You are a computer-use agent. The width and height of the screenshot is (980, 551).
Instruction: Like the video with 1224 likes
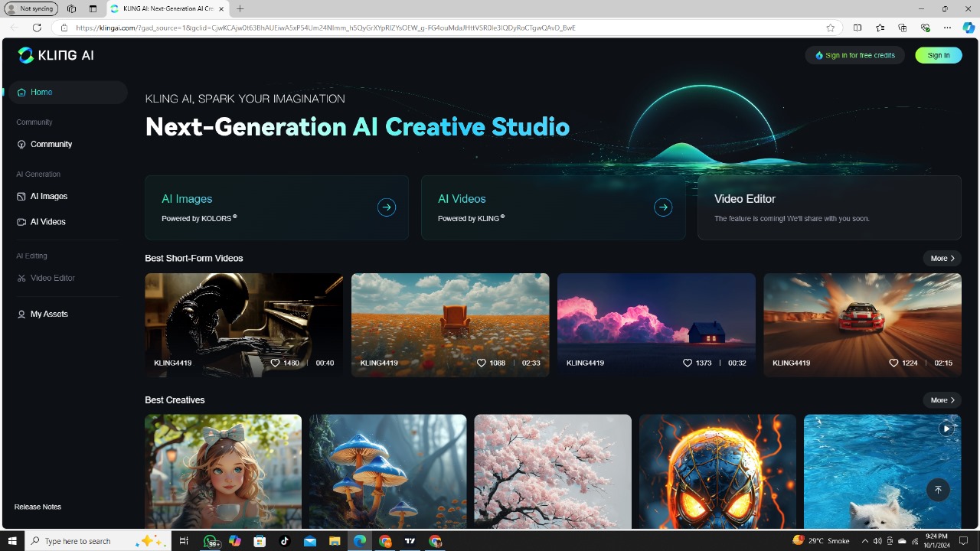pyautogui.click(x=893, y=363)
